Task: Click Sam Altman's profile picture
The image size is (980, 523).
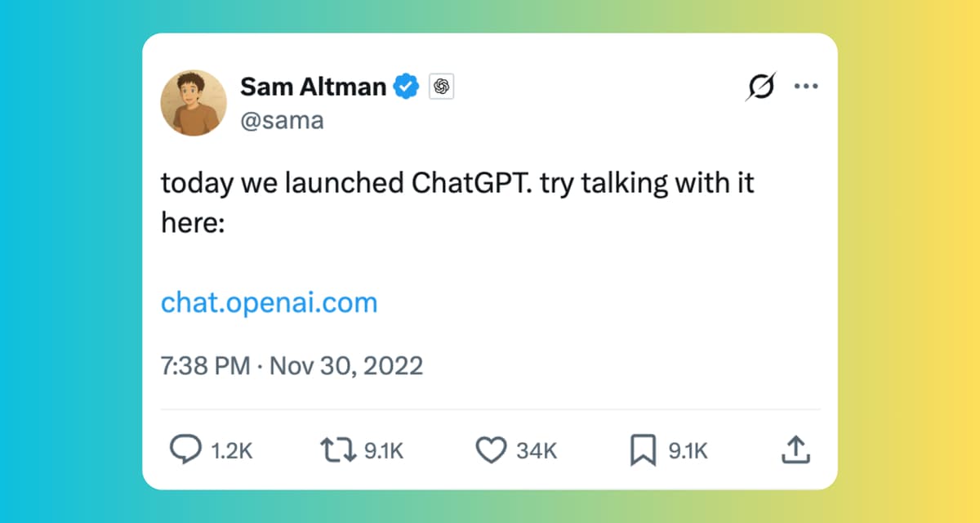Action: click(194, 102)
